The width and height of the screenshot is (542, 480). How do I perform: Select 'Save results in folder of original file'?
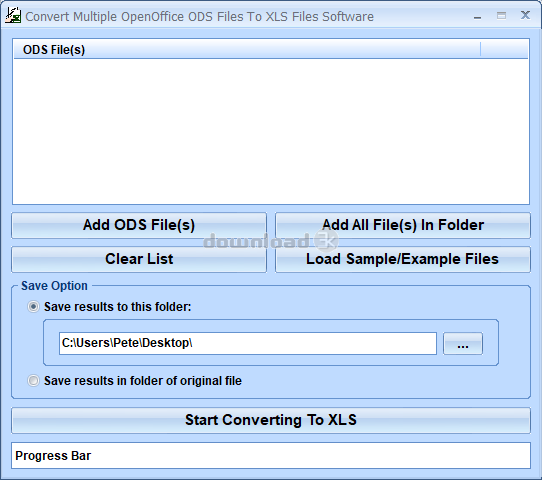[x=34, y=380]
